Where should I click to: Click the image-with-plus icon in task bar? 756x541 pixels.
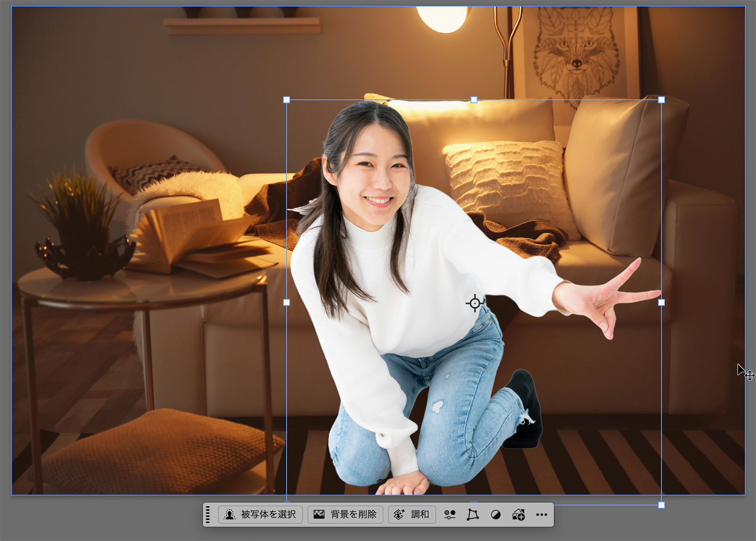(518, 515)
